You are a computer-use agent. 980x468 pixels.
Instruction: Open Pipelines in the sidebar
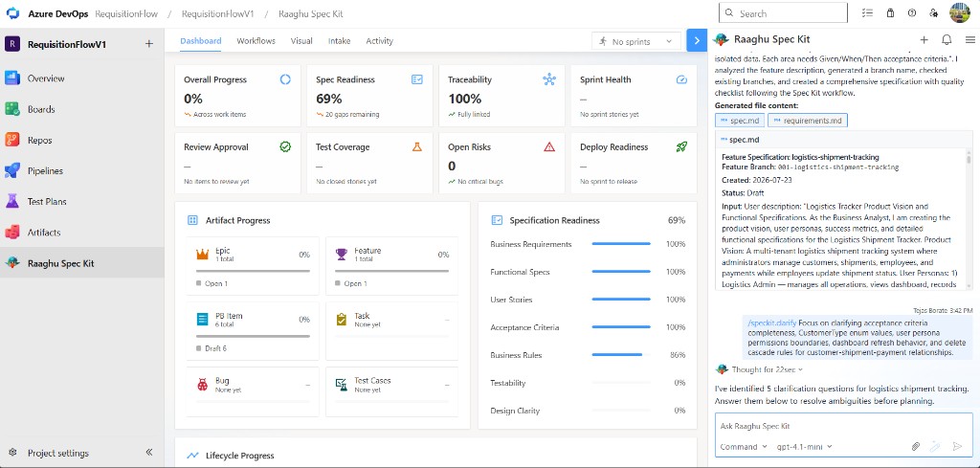click(x=82, y=171)
